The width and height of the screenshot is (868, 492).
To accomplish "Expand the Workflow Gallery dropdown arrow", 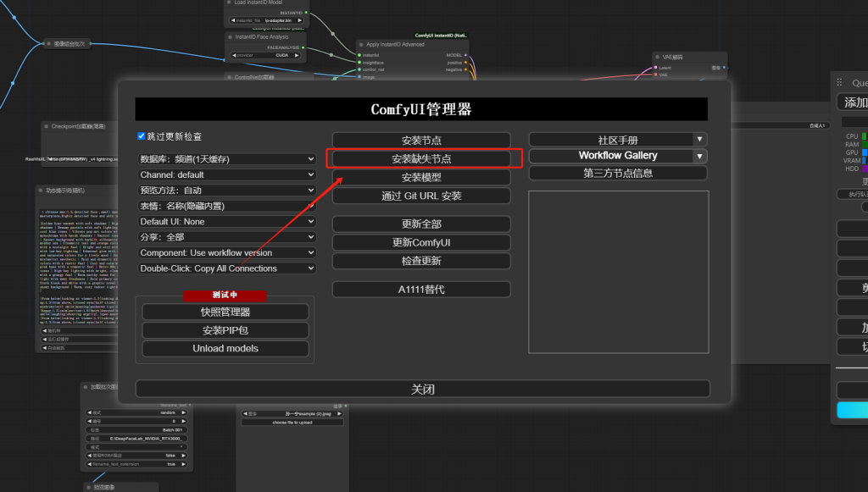I will (699, 157).
